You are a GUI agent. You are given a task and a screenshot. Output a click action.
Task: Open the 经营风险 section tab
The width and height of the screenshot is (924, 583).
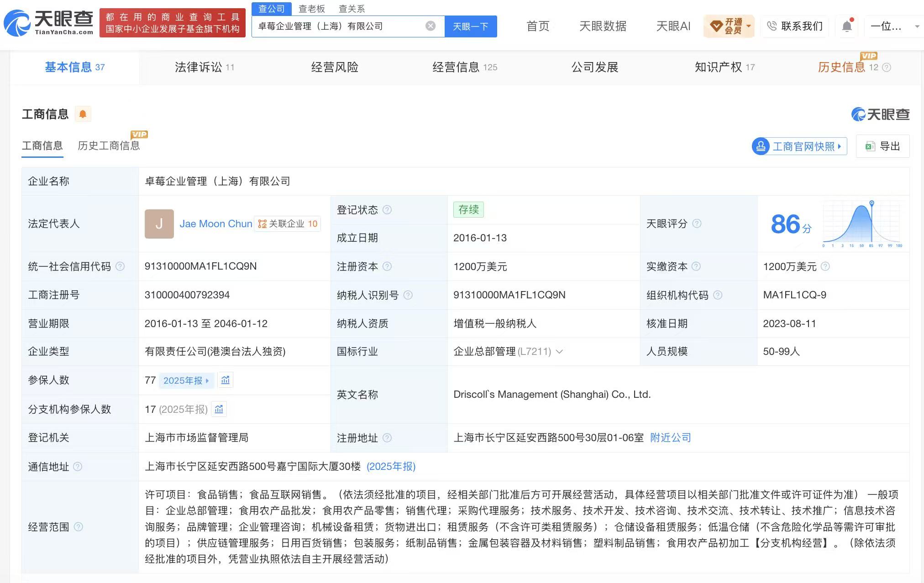(335, 68)
